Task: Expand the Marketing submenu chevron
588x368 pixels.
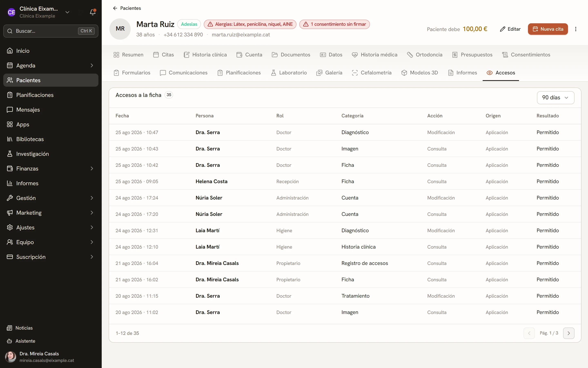Action: click(x=92, y=213)
